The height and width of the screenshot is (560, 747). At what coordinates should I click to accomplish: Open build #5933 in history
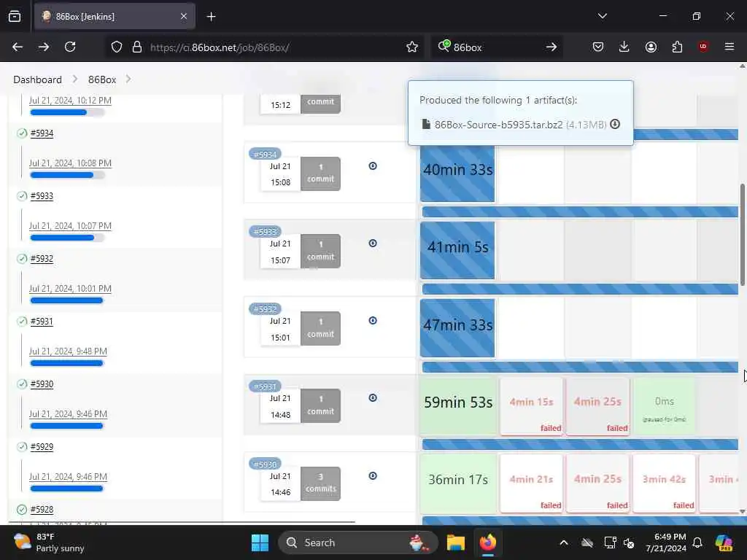point(42,196)
